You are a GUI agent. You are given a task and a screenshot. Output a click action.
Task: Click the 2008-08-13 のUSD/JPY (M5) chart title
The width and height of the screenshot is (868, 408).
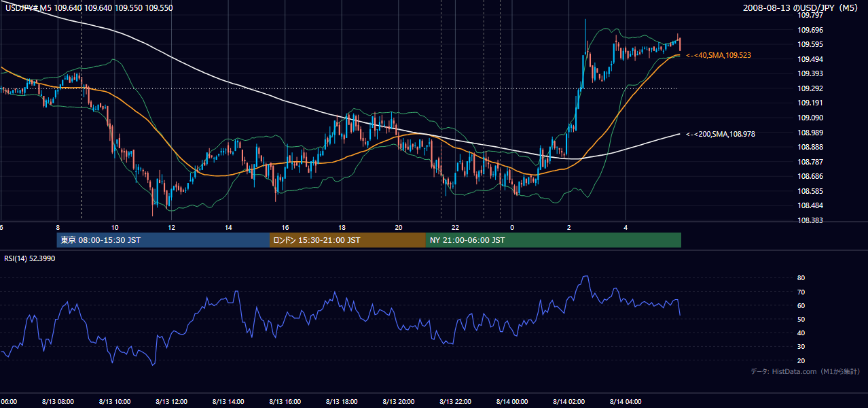(x=801, y=7)
